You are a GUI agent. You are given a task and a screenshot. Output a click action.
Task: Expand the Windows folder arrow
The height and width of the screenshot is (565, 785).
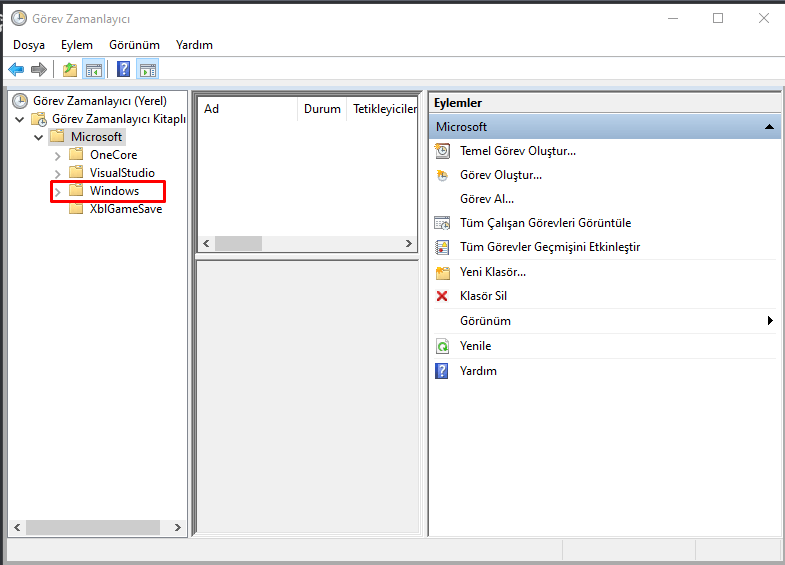[57, 192]
